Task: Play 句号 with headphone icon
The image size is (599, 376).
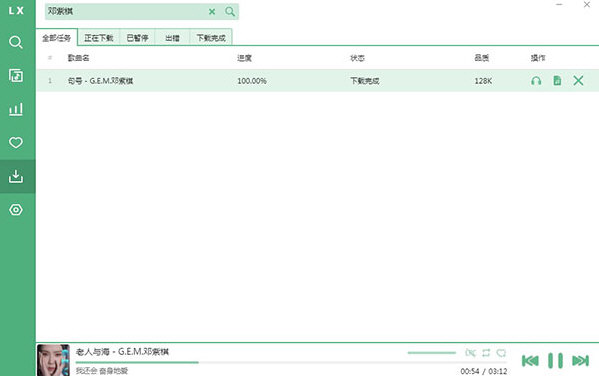Action: (536, 81)
